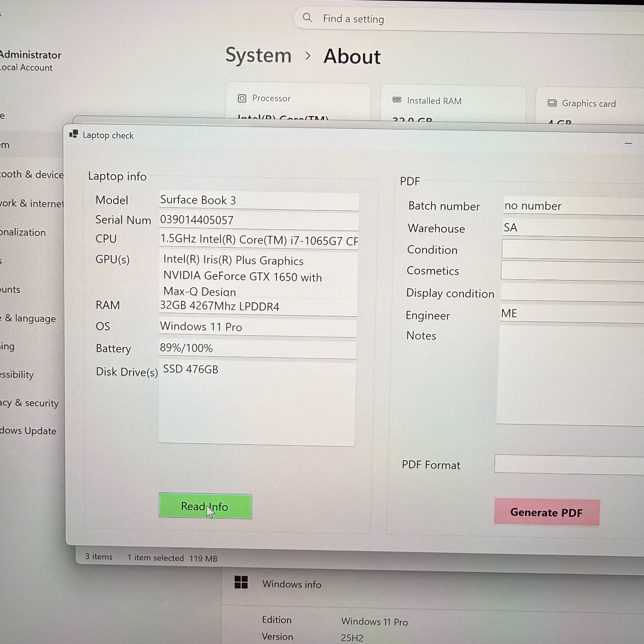This screenshot has height=644, width=644.
Task: Click '3 items' in Explorer status bar
Action: click(x=99, y=556)
